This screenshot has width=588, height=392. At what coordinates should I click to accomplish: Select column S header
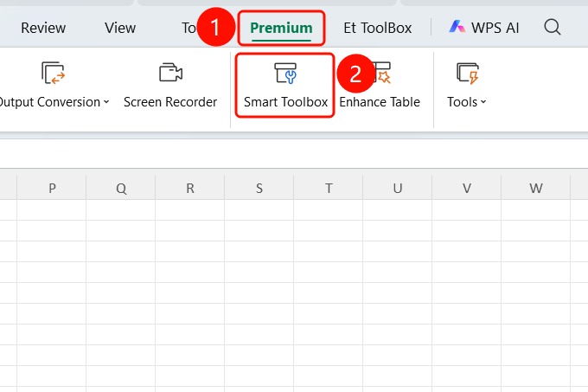tap(259, 188)
